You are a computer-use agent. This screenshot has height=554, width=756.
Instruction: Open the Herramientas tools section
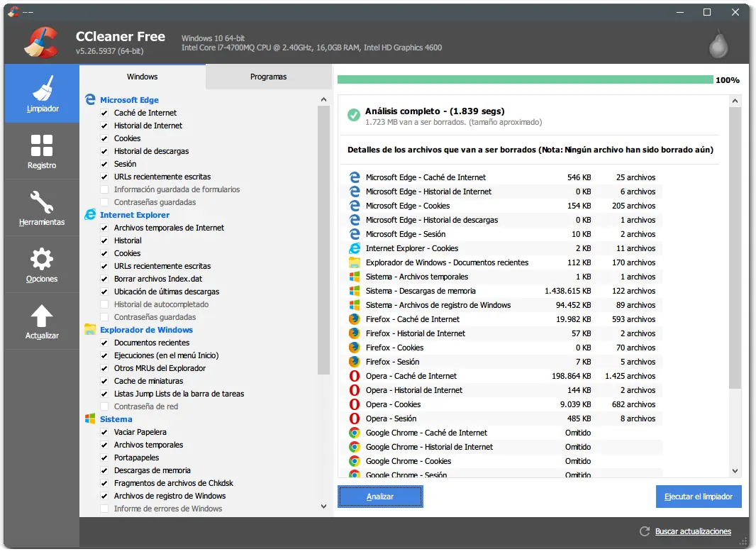point(42,209)
